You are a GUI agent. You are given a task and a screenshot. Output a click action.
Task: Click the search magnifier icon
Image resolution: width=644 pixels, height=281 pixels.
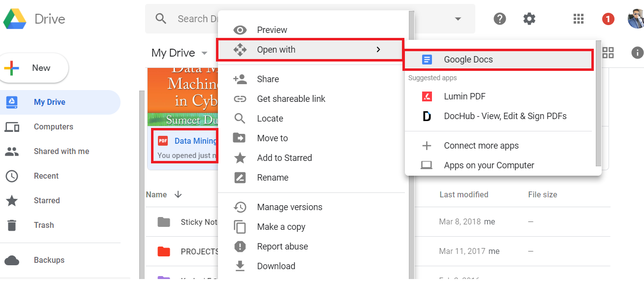(x=161, y=19)
